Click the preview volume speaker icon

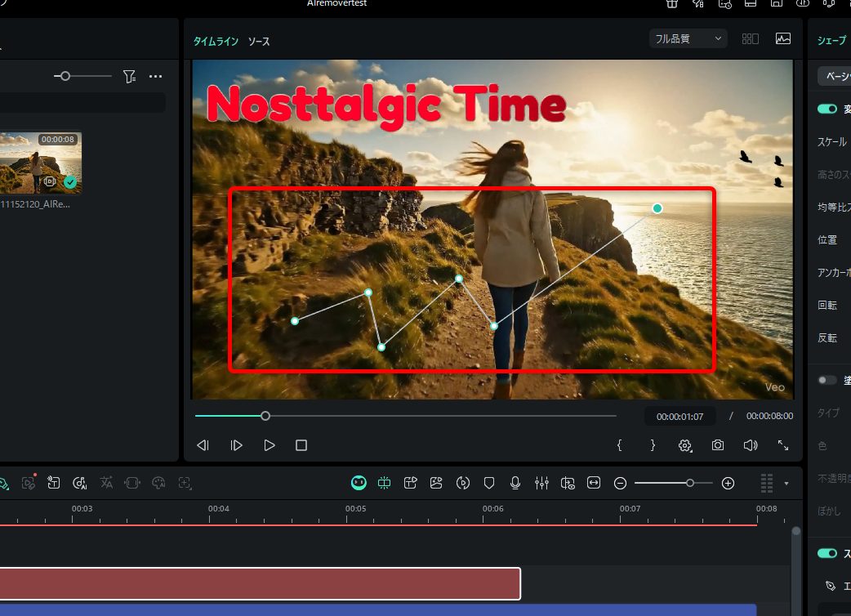pos(750,445)
